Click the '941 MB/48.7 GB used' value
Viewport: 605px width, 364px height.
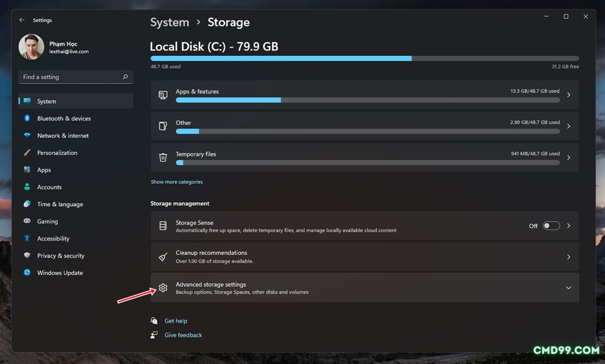[x=535, y=154]
